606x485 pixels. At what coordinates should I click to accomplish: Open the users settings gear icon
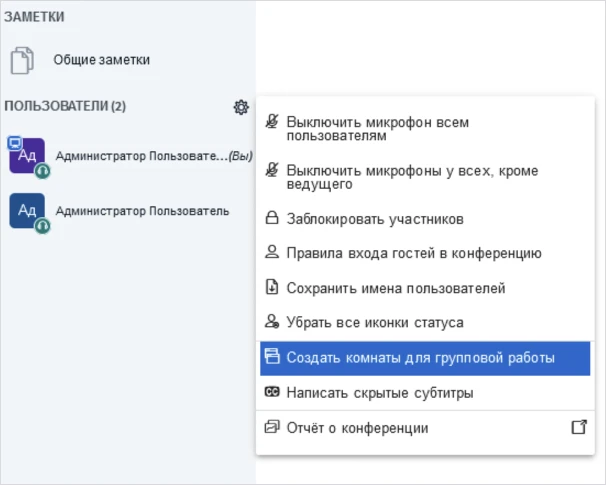coord(241,107)
